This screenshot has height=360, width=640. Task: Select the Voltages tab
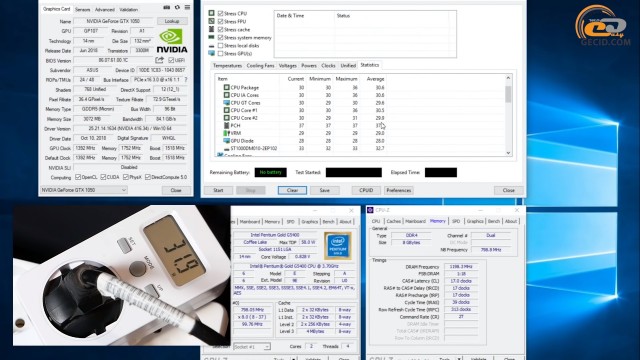click(288, 65)
